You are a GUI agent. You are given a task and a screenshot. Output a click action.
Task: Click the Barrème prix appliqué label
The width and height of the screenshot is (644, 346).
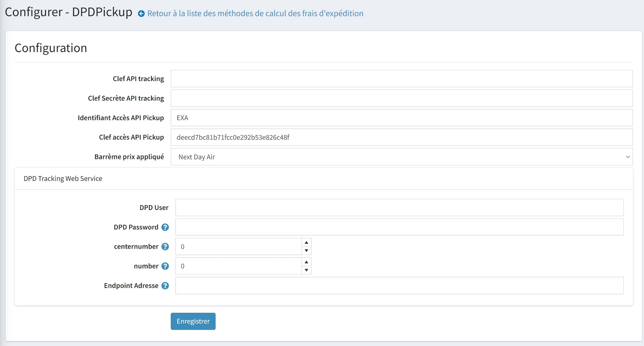[129, 157]
